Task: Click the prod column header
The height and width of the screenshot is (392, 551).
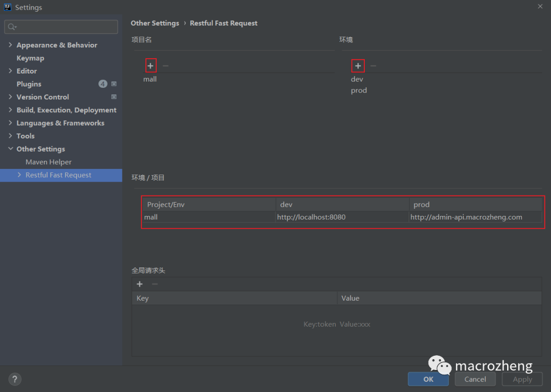Action: 475,204
